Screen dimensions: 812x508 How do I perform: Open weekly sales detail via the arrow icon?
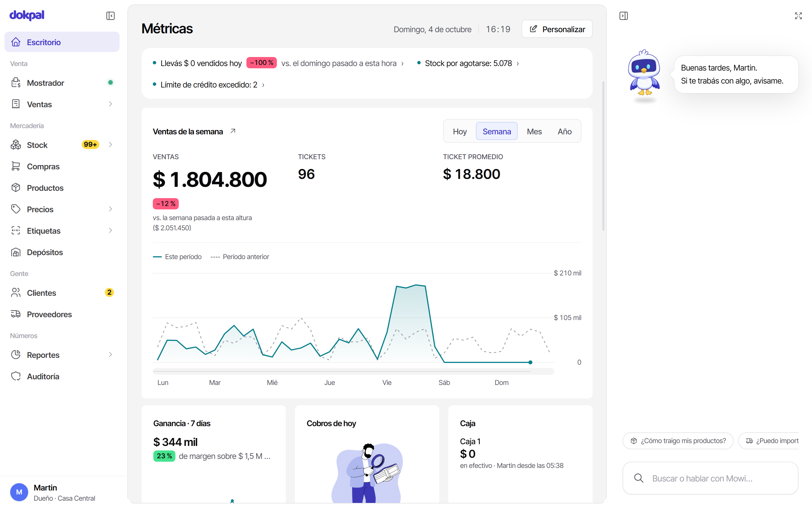pyautogui.click(x=233, y=131)
